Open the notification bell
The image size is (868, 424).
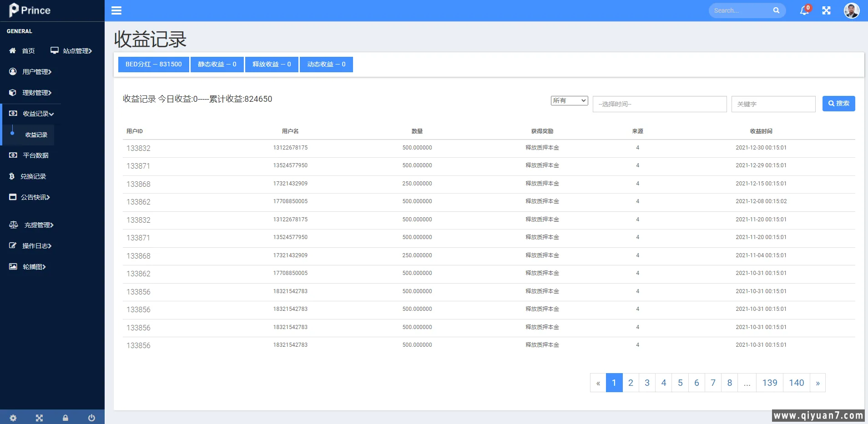pyautogui.click(x=804, y=10)
